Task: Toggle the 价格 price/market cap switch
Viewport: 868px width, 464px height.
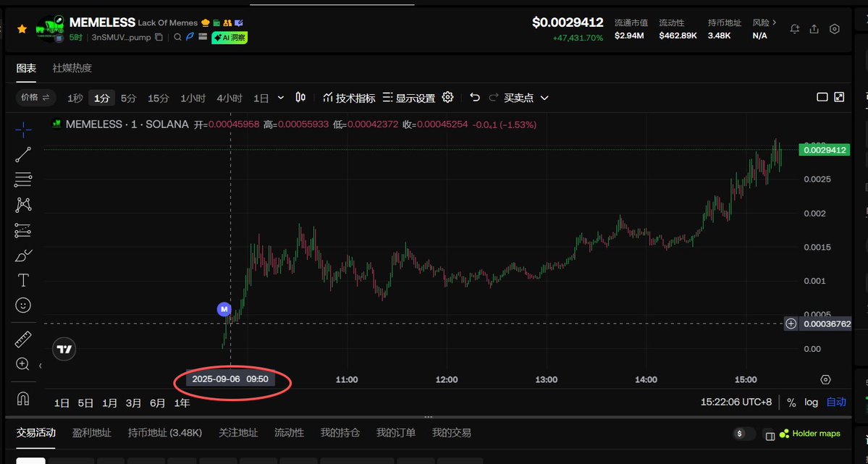Action: [x=35, y=98]
